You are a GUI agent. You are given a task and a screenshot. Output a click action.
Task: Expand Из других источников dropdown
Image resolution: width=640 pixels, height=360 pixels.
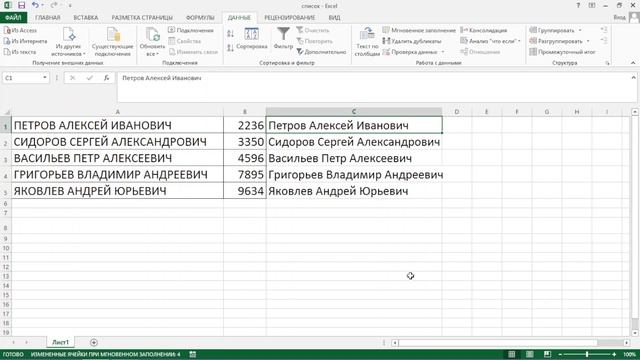[69, 42]
